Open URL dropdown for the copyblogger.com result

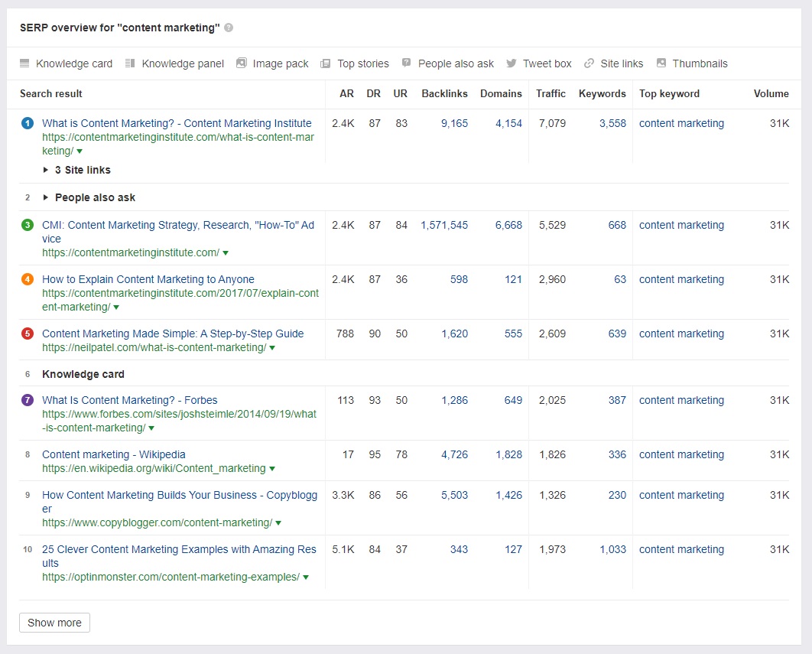click(278, 523)
